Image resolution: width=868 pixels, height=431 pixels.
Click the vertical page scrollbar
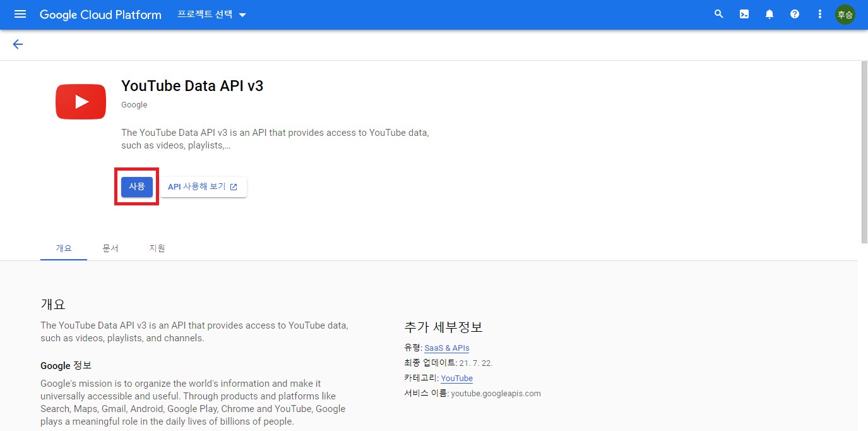click(864, 152)
